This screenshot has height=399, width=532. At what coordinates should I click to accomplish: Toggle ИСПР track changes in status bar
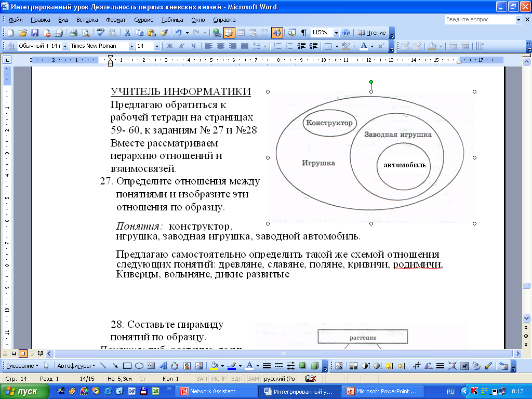pos(219,379)
